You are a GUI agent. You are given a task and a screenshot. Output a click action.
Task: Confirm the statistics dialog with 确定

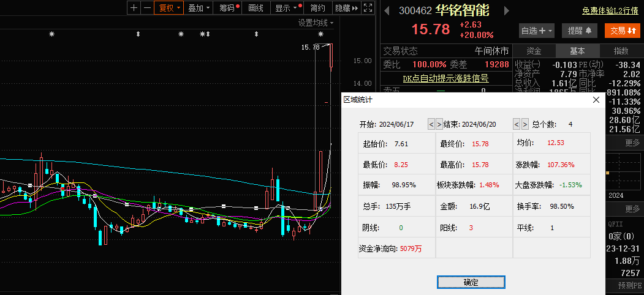coord(471,282)
